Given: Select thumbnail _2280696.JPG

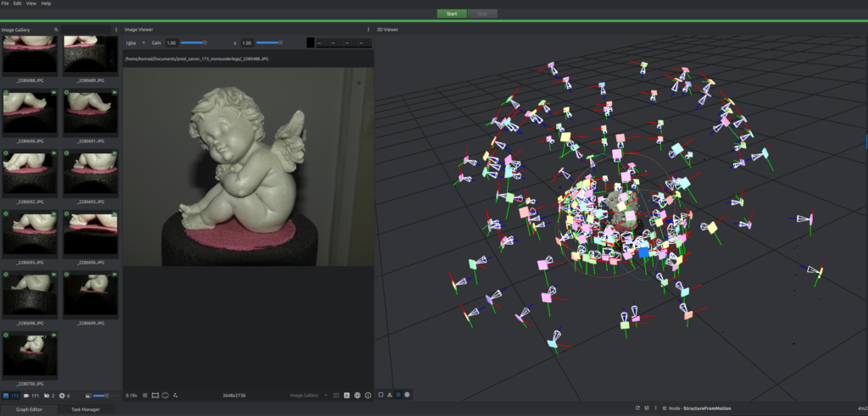Looking at the screenshot, I should [91, 238].
